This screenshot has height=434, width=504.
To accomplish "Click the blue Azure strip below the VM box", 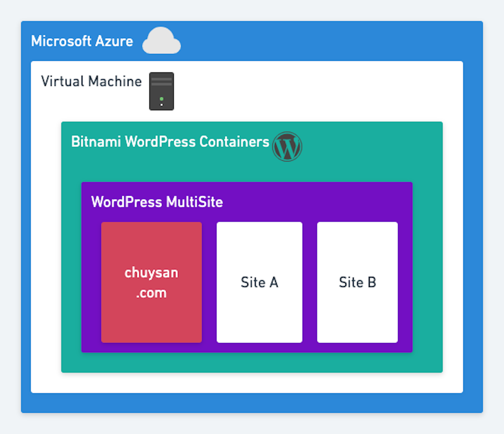I will [252, 403].
